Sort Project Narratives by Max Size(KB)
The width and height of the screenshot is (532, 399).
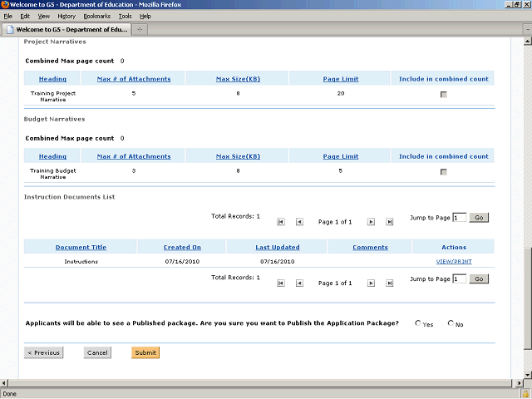239,79
